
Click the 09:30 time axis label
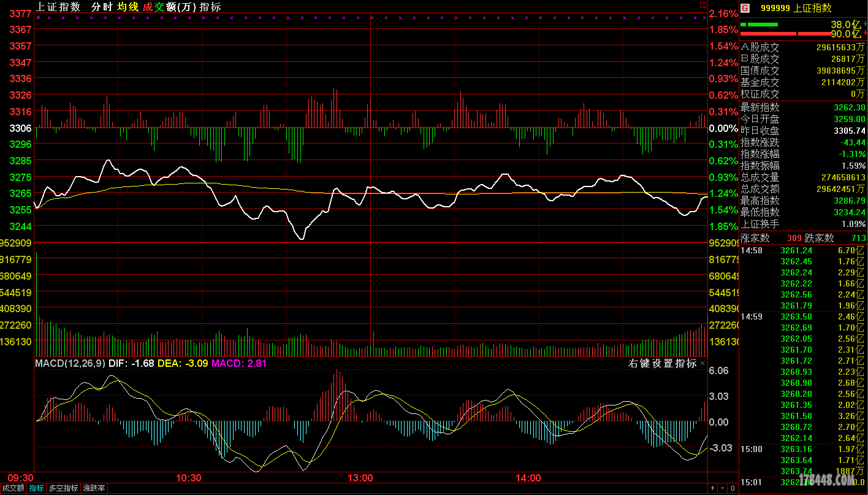20,478
